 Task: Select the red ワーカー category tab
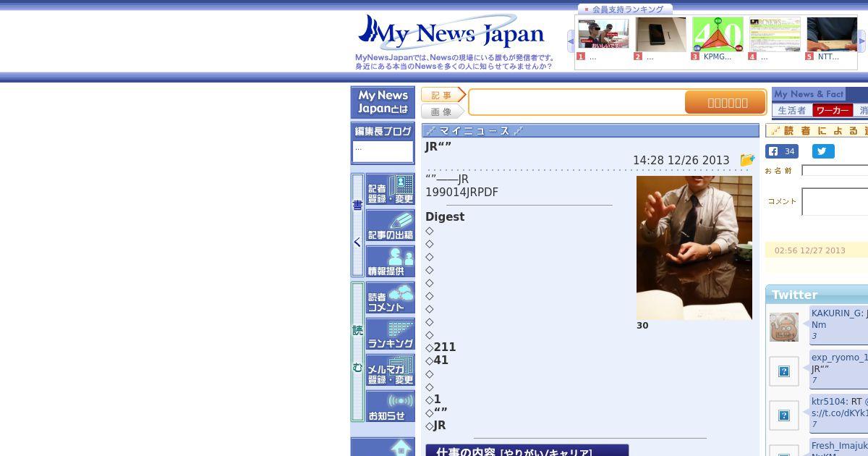(833, 111)
